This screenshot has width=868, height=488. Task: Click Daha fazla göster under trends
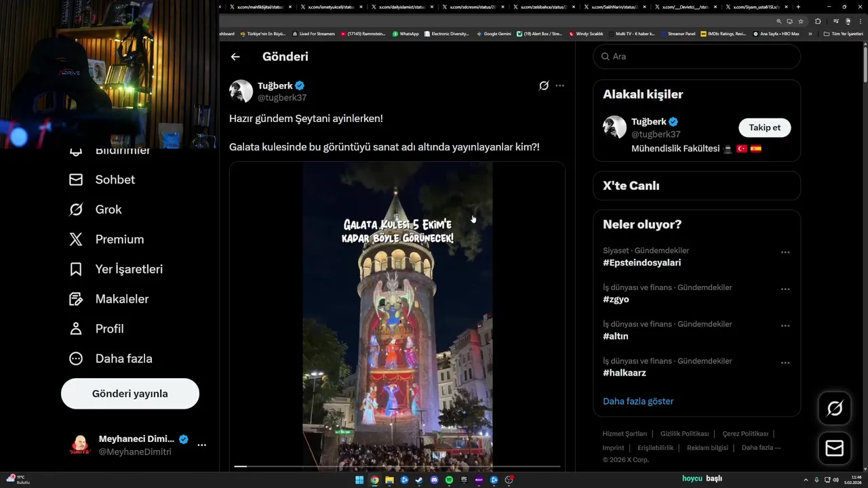638,401
